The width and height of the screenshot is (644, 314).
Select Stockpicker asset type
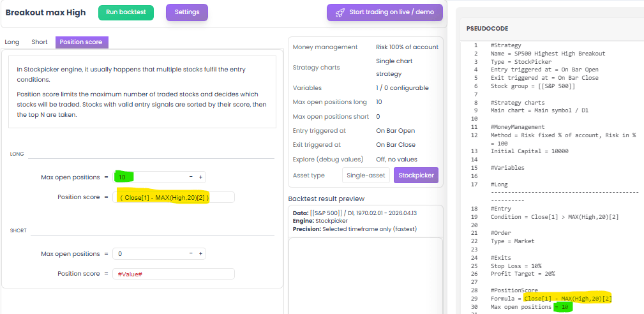[416, 176]
